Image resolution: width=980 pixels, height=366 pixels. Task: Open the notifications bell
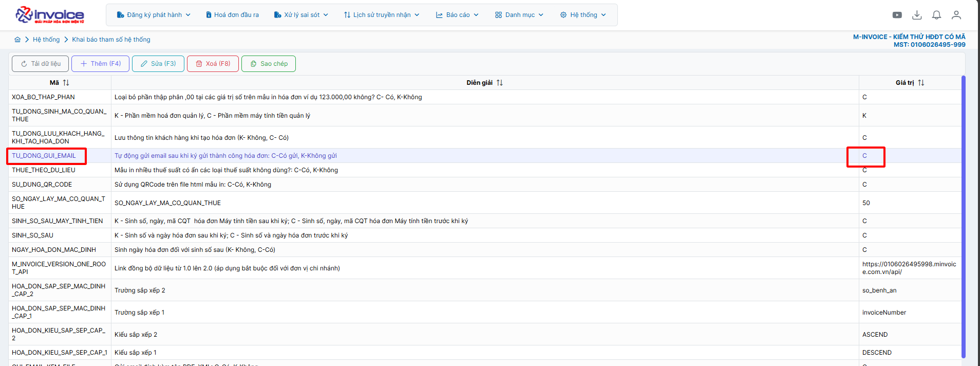point(936,15)
